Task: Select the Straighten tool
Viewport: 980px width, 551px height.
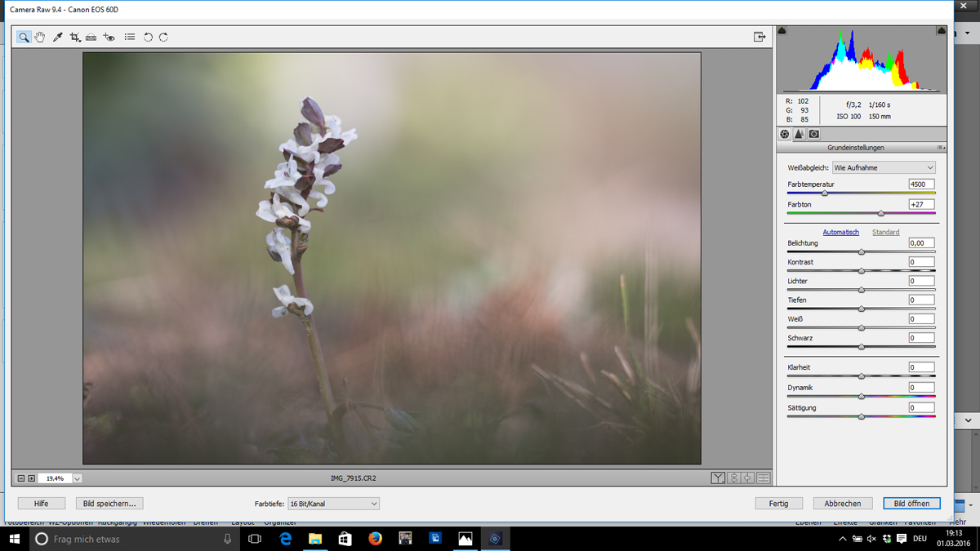Action: click(x=91, y=37)
